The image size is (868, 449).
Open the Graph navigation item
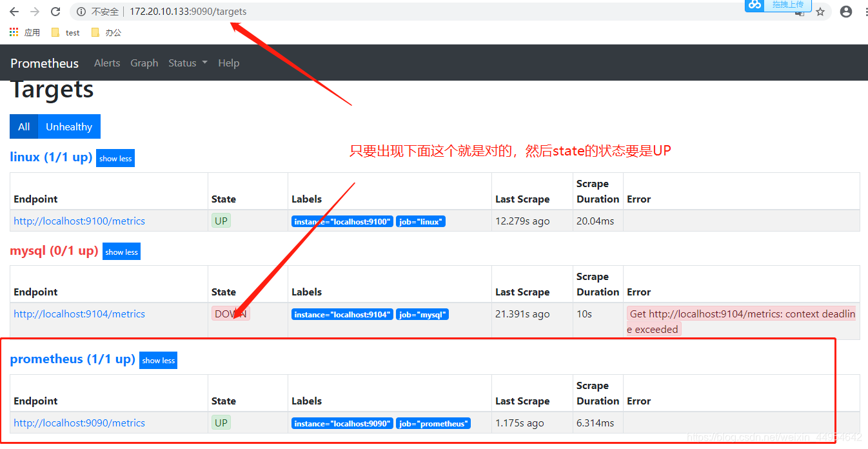[x=144, y=63]
